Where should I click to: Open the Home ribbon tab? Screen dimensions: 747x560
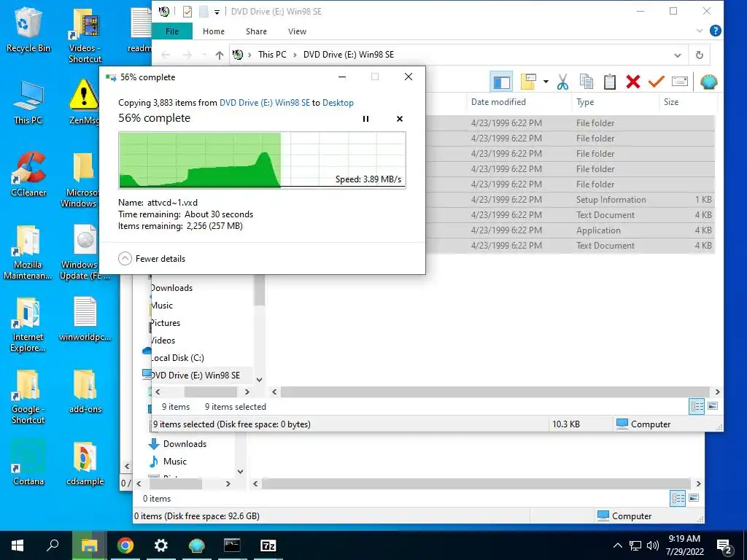click(x=214, y=31)
